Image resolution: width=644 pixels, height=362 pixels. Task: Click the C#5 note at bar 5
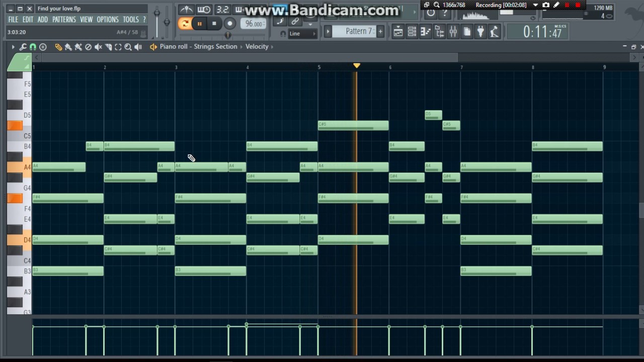click(x=353, y=126)
